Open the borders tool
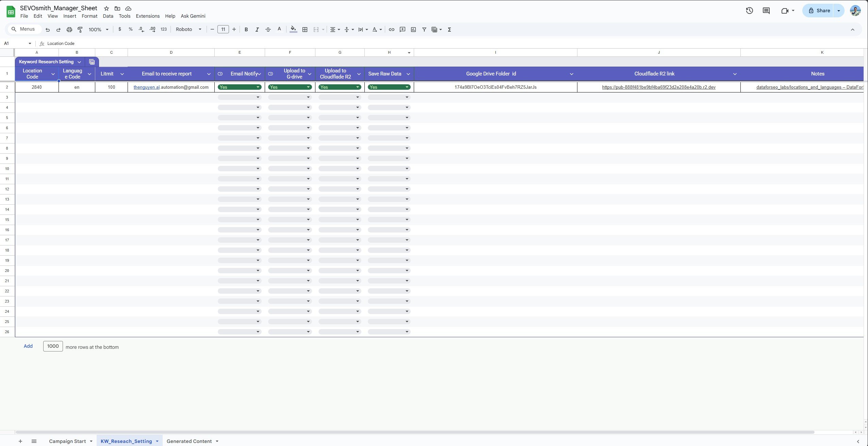The image size is (868, 446). coord(305,30)
